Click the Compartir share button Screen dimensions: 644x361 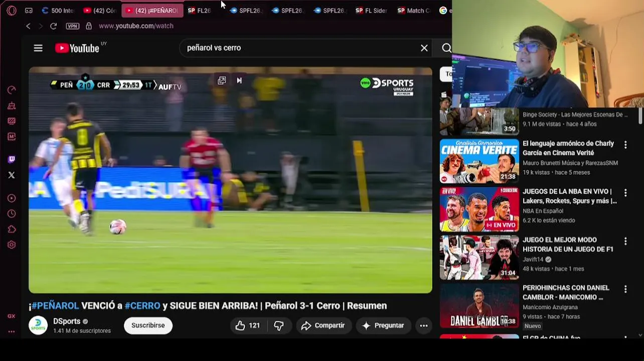point(323,325)
